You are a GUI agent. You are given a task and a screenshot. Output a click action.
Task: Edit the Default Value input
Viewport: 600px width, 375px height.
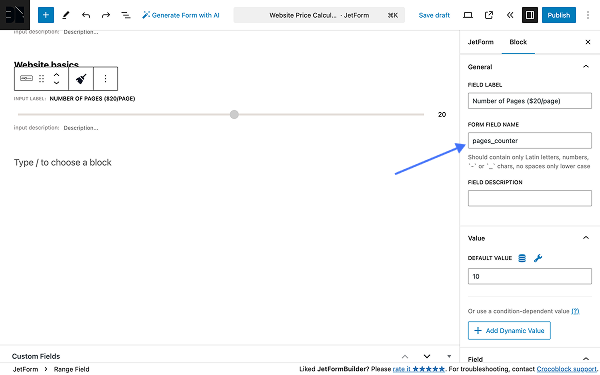click(x=530, y=277)
